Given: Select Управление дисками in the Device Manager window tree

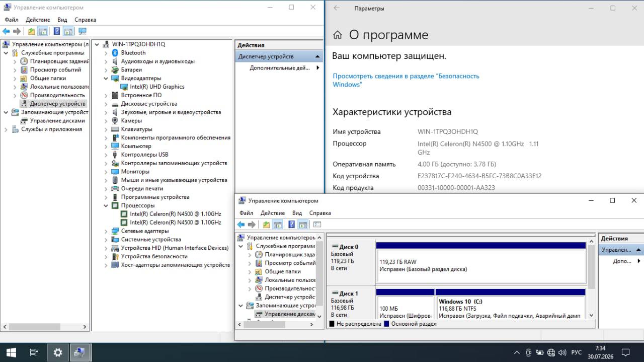Looking at the screenshot, I should point(57,121).
